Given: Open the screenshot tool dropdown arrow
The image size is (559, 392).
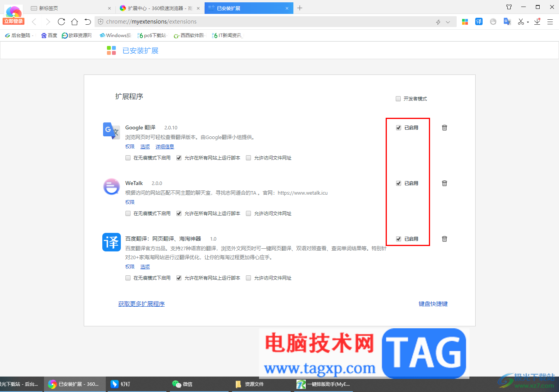Looking at the screenshot, I should [x=528, y=22].
